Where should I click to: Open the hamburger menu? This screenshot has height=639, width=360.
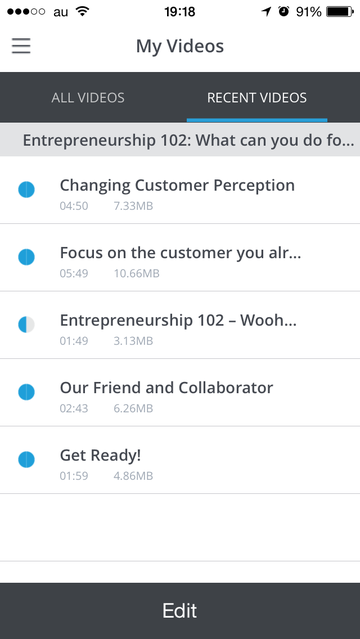coord(21,46)
